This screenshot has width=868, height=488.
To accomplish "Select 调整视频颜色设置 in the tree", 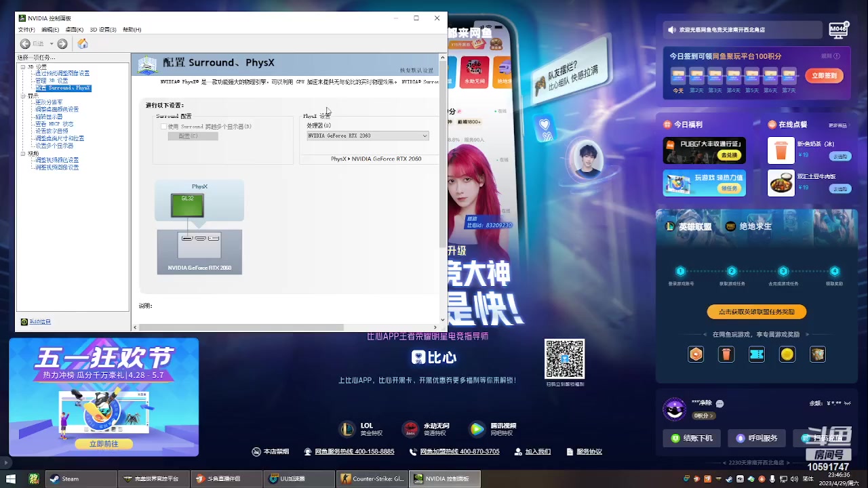I will (57, 160).
